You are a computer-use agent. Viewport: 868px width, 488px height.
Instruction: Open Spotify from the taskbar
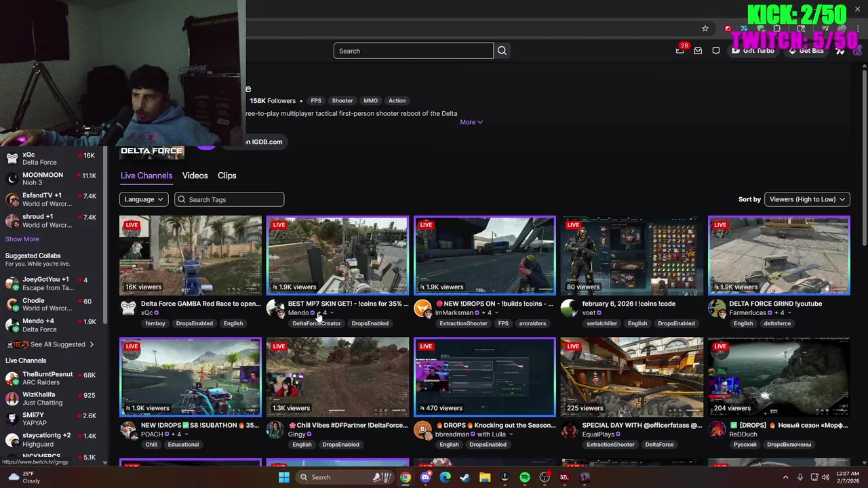(525, 477)
